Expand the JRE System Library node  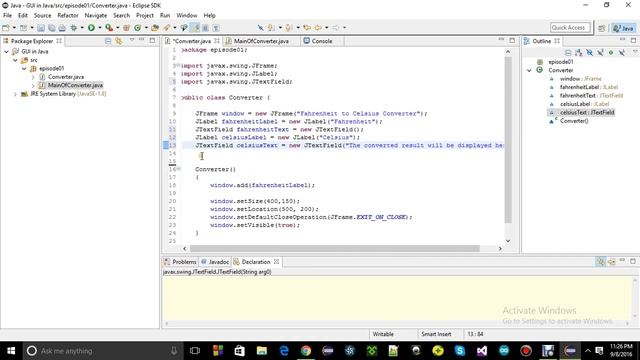(16, 94)
